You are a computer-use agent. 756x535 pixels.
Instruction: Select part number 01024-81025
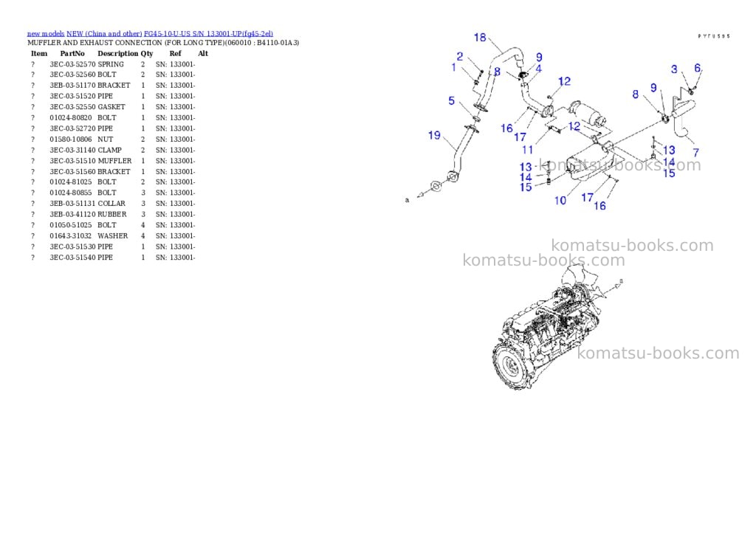click(x=71, y=182)
